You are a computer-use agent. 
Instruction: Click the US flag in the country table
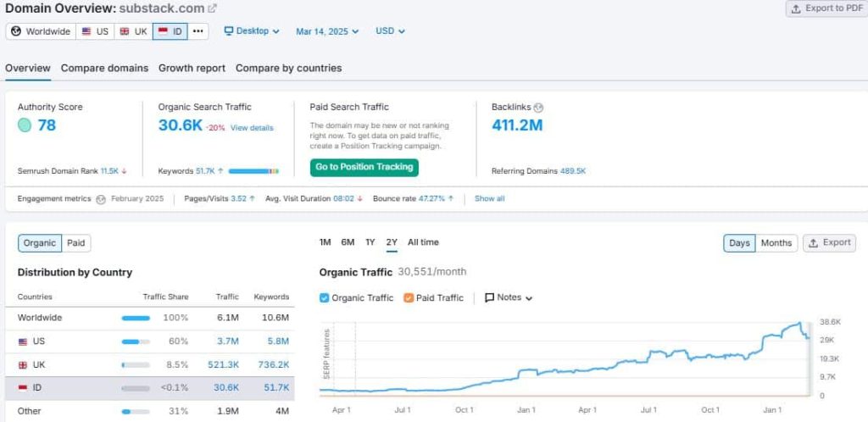tap(23, 341)
